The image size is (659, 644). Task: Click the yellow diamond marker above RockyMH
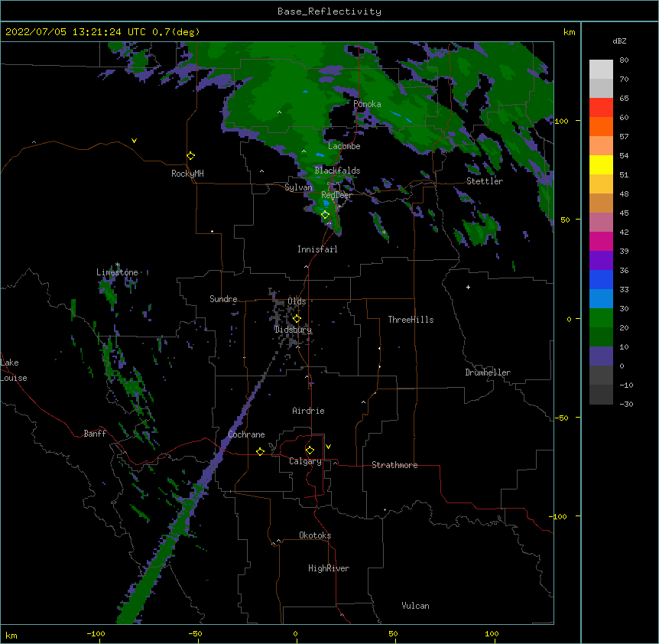click(x=190, y=156)
